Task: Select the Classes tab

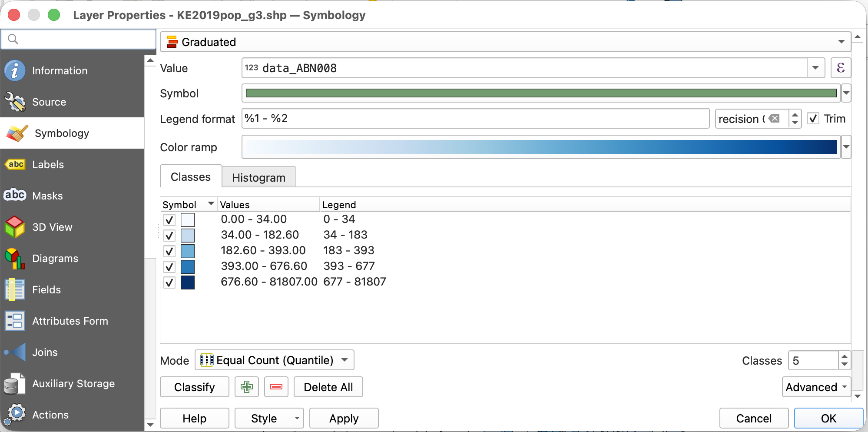Action: pyautogui.click(x=191, y=176)
